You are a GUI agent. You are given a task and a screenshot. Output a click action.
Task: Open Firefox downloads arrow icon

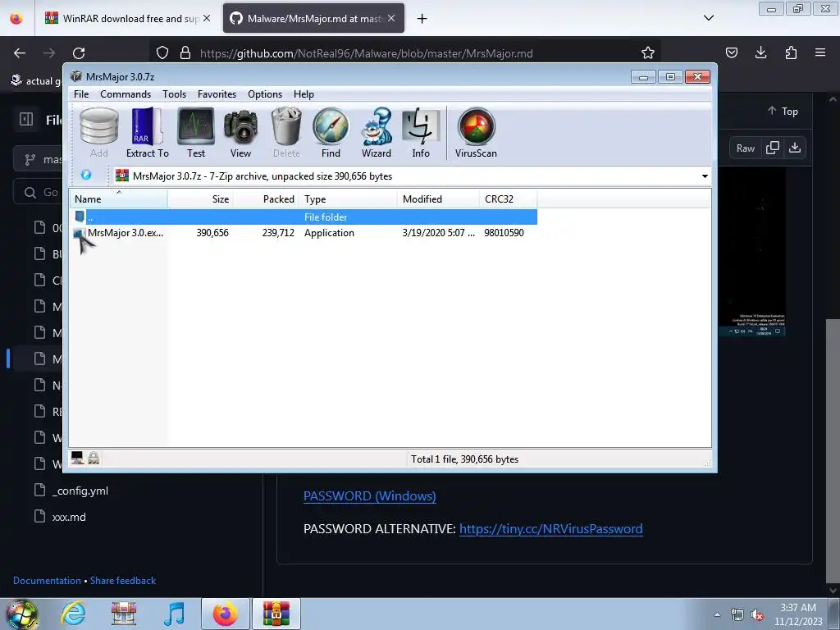pyautogui.click(x=760, y=52)
